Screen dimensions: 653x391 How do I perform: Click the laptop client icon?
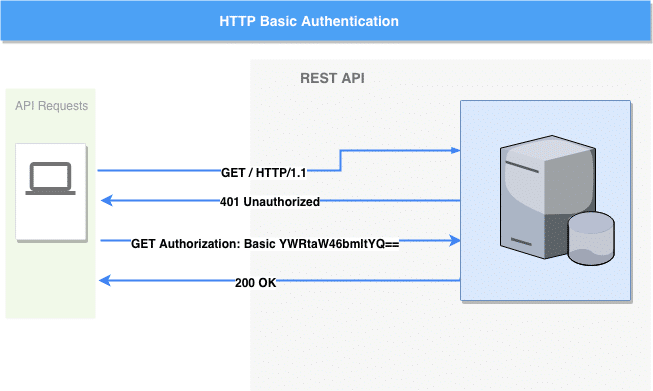(50, 179)
